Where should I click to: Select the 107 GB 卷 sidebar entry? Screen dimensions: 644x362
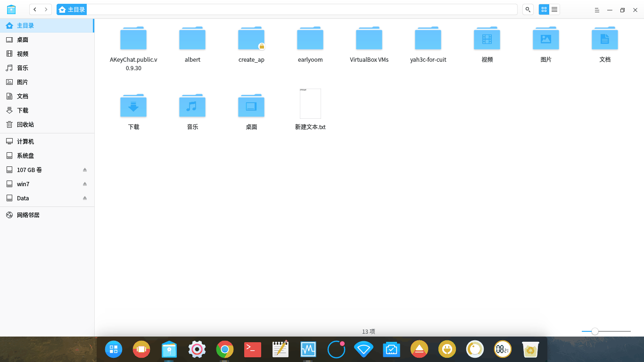[x=47, y=170]
